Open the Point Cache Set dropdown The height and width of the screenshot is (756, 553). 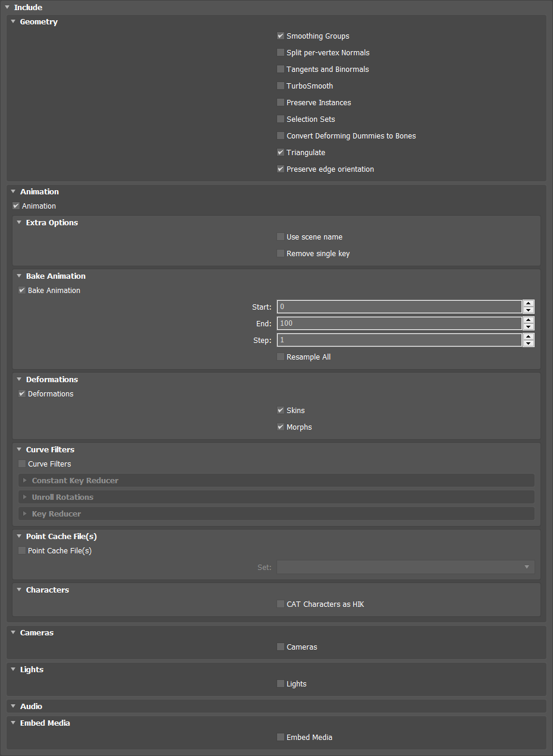406,568
